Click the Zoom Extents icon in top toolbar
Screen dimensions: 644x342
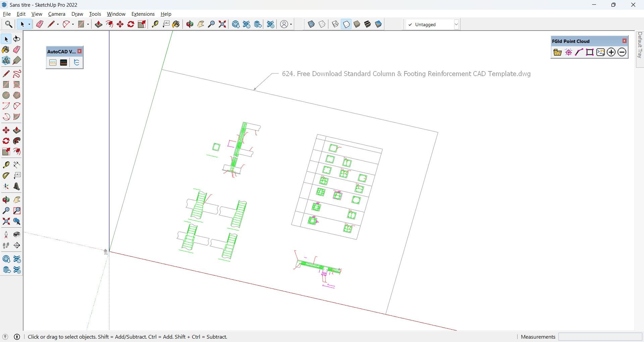pos(222,24)
